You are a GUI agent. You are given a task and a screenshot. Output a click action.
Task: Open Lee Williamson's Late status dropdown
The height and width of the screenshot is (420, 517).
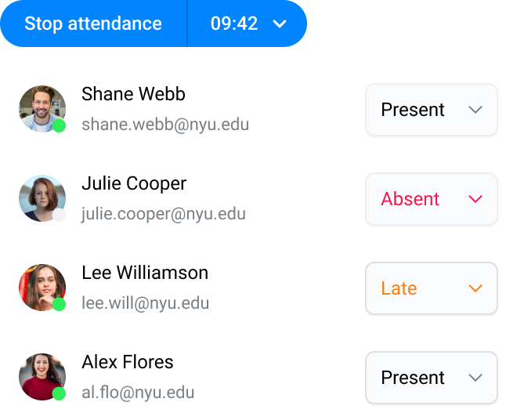tap(431, 288)
